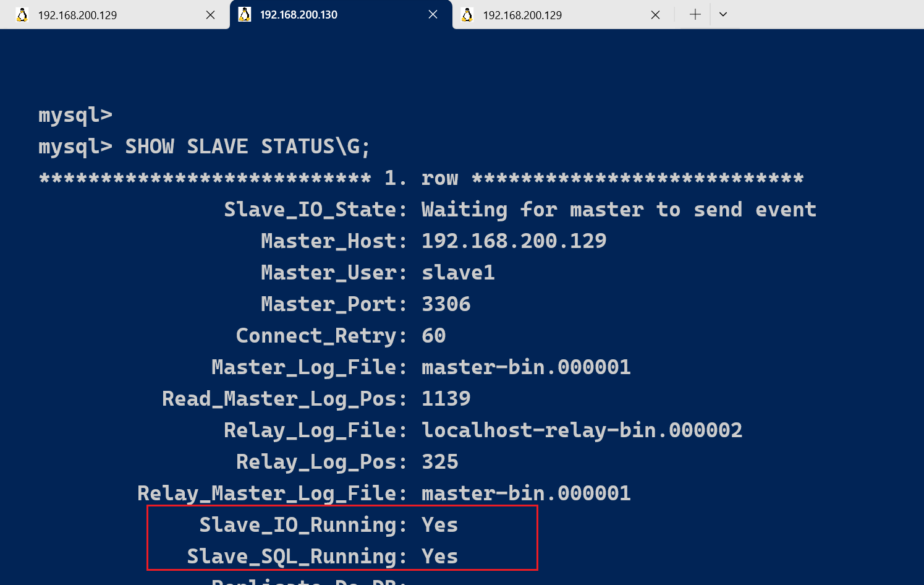The height and width of the screenshot is (585, 924).
Task: Click the empty mysql> prompt line
Action: tap(75, 116)
